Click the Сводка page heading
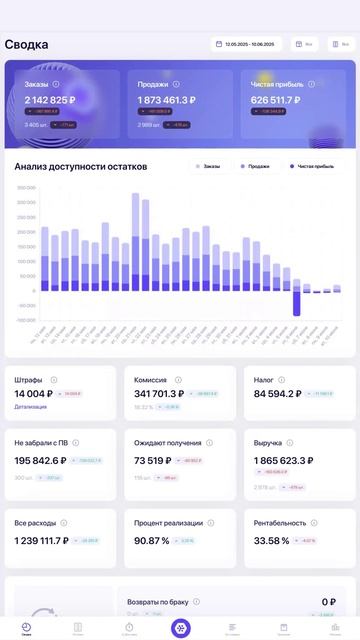This screenshot has height=640, width=360. 27,44
